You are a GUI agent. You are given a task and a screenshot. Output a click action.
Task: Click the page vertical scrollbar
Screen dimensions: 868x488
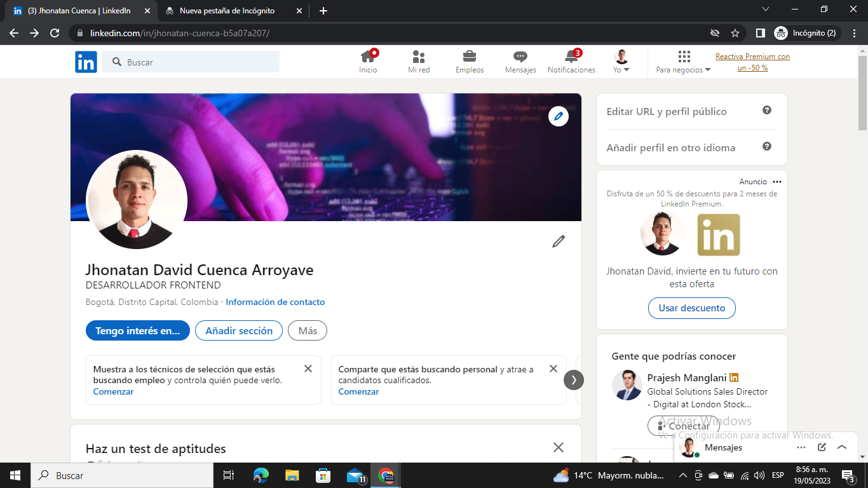point(862,92)
